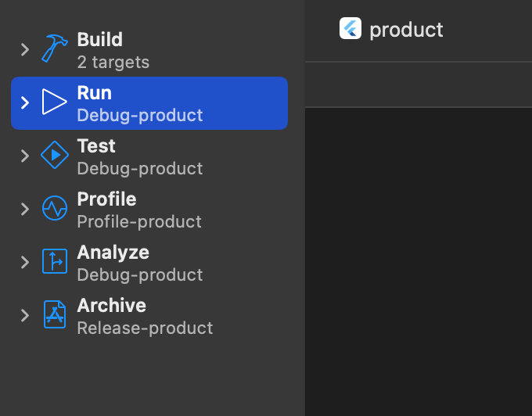
Task: Expand the Run action disclosure chevron
Action: (x=25, y=102)
